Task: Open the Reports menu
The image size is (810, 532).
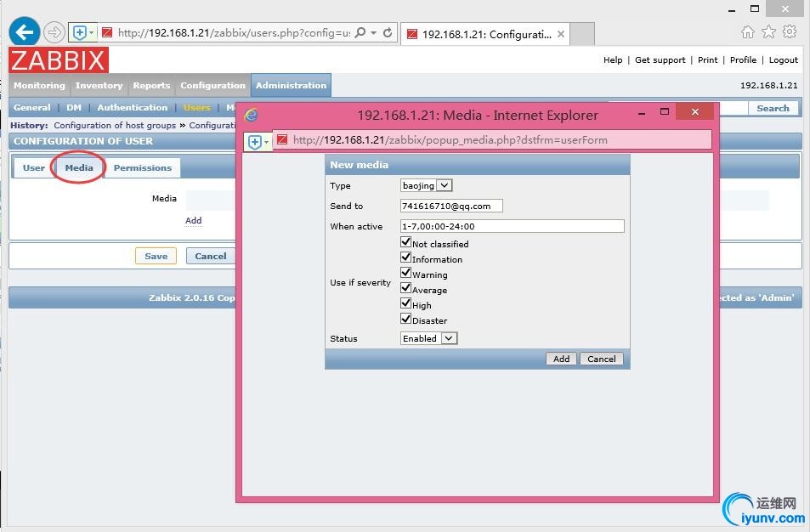Action: click(151, 85)
